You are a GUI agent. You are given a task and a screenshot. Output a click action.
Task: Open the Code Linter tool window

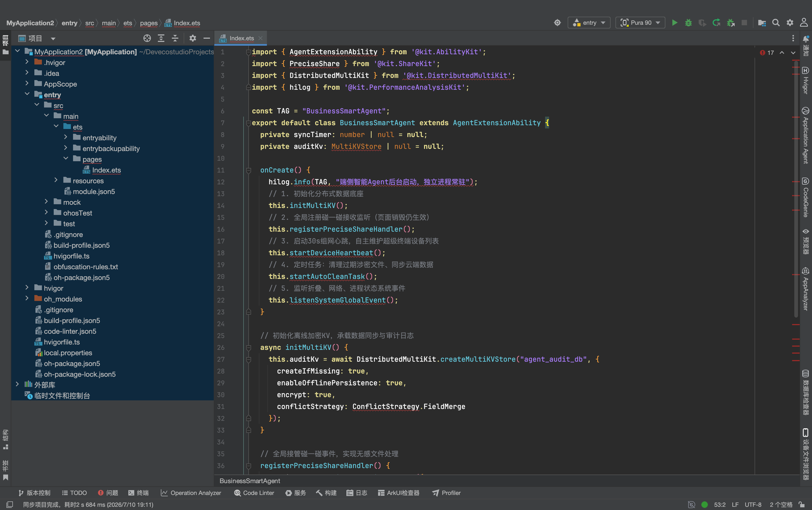click(x=254, y=493)
